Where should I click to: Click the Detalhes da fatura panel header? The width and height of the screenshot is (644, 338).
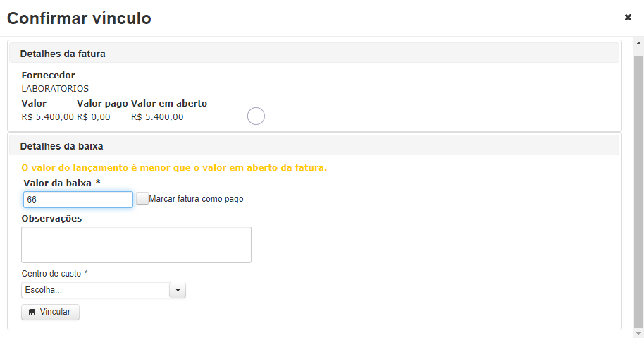(314, 54)
